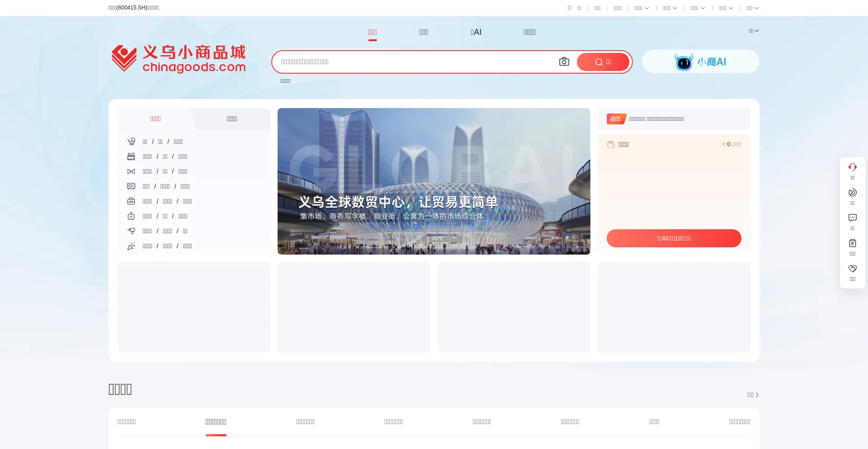Click the baby stroller category icon

[131, 142]
